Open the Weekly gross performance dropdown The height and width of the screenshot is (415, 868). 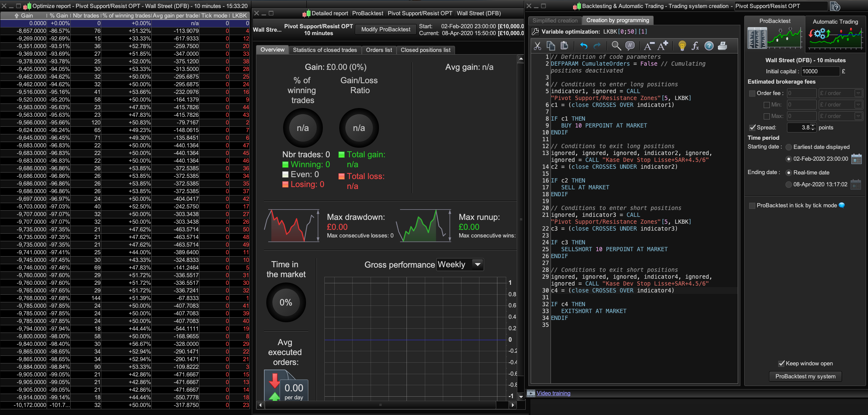click(478, 264)
